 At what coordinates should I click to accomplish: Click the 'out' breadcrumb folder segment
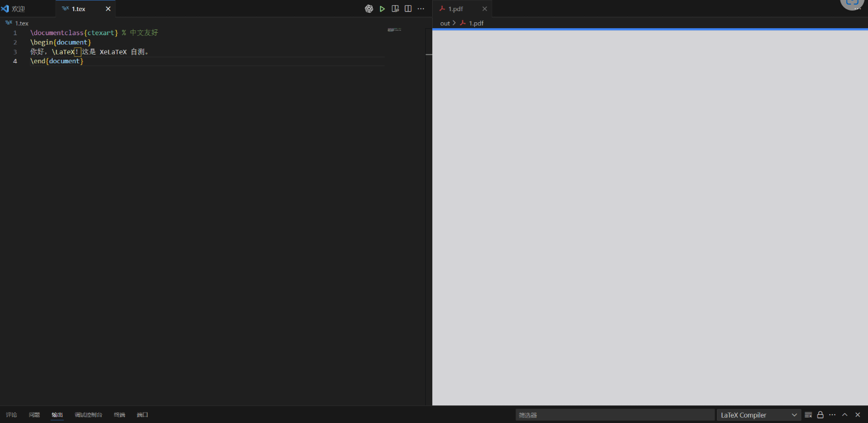pos(445,23)
